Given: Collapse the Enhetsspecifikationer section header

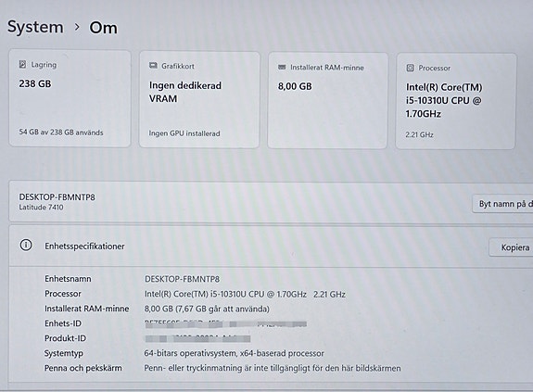Looking at the screenshot, I should point(271,246).
